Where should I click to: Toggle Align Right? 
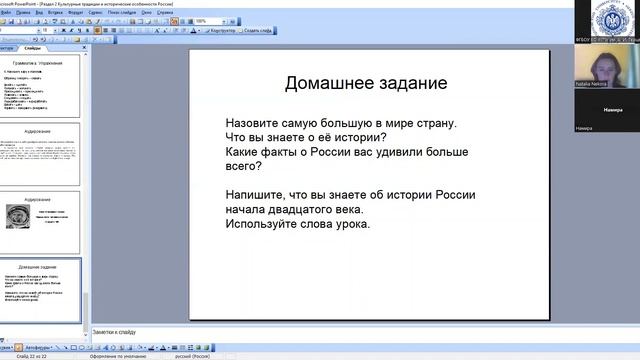coord(113,30)
